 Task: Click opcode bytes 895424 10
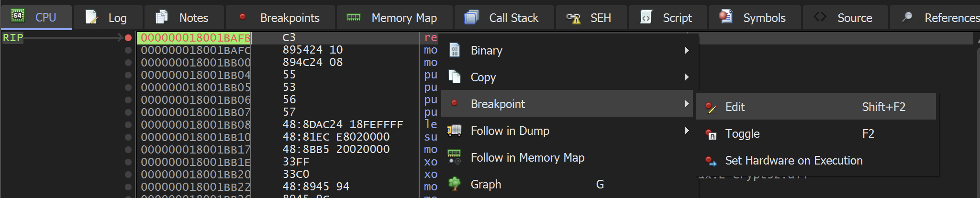point(312,50)
